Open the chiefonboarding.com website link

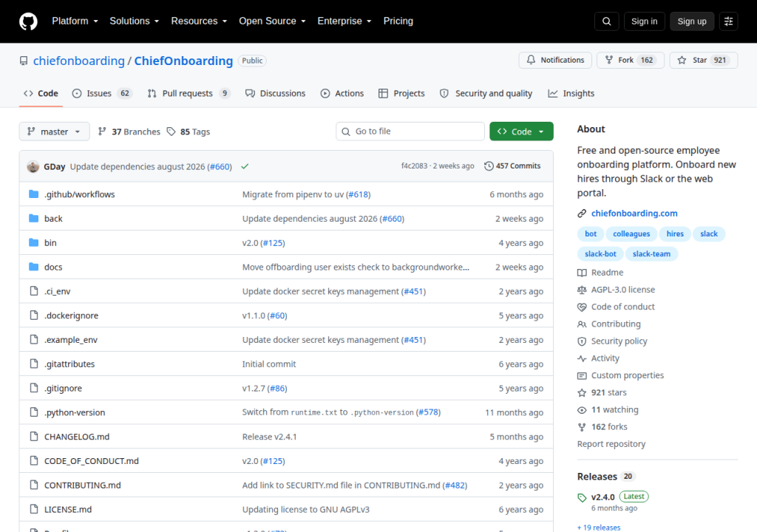pos(634,214)
